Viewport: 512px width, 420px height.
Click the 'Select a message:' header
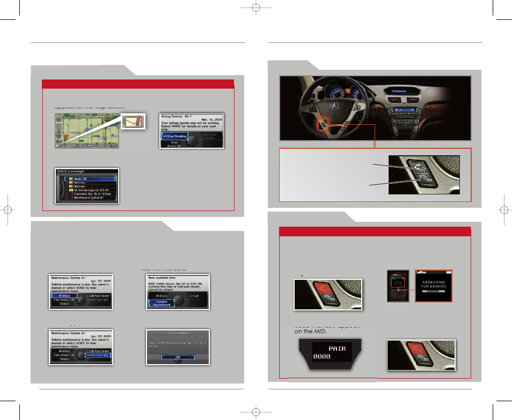tap(70, 171)
